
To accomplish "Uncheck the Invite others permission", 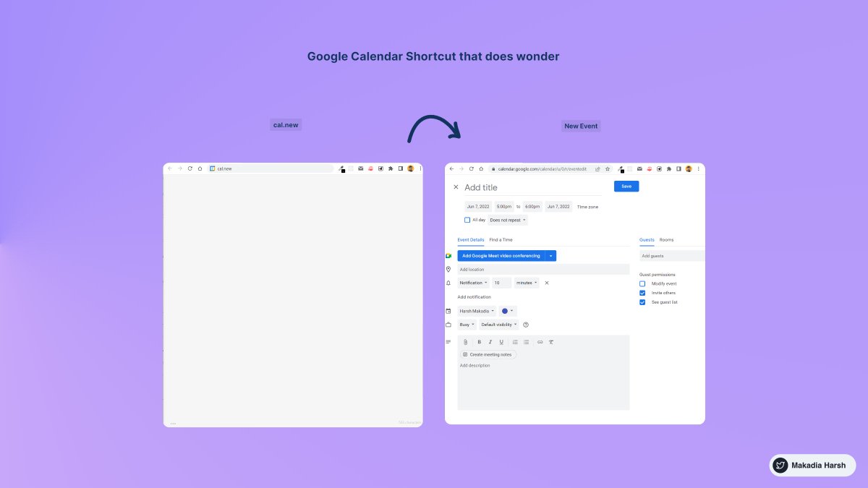I will coord(642,293).
